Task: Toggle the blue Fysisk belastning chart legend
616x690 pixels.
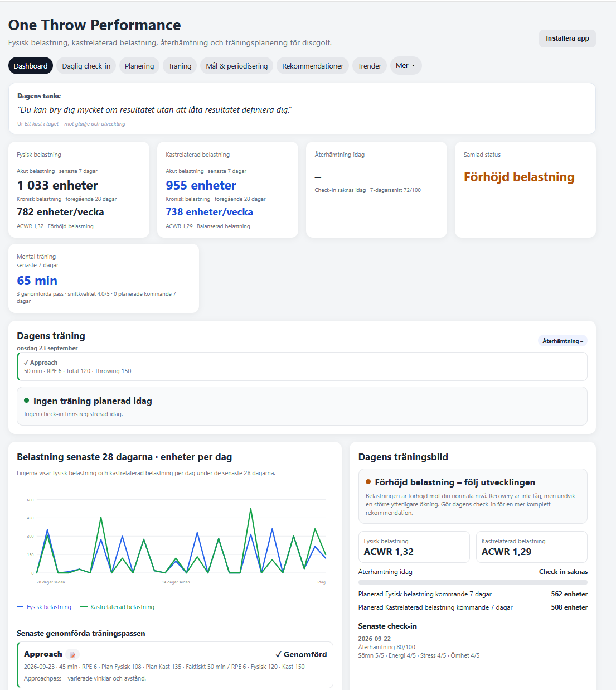Action: tap(44, 607)
